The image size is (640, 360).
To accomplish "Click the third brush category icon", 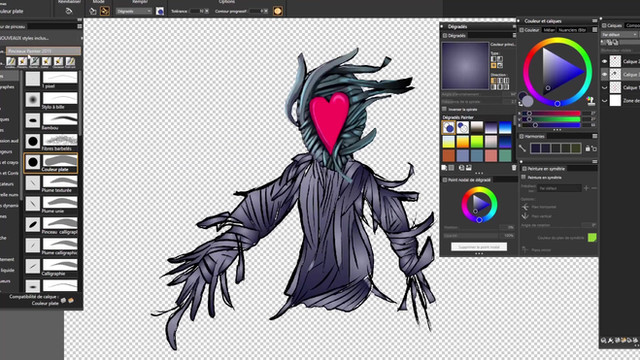I will [x=35, y=62].
